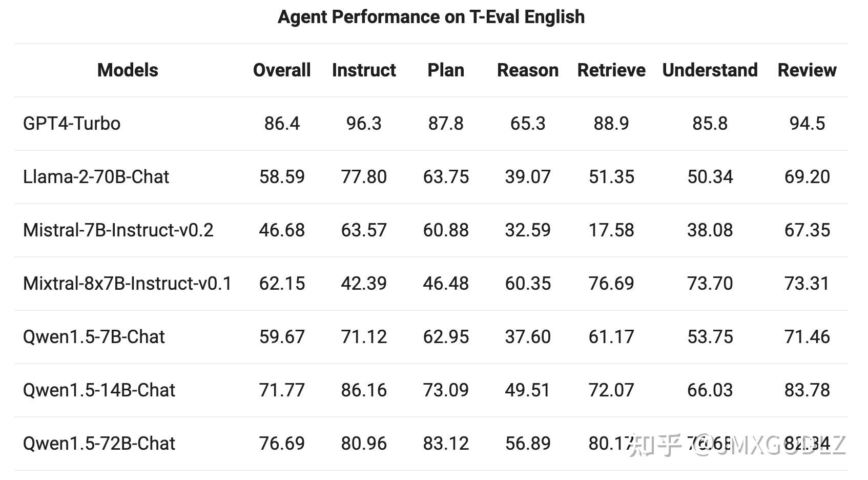Select the Qwen1.5-7B-Chat row label
Viewport: 868px width, 480px height.
click(x=94, y=337)
